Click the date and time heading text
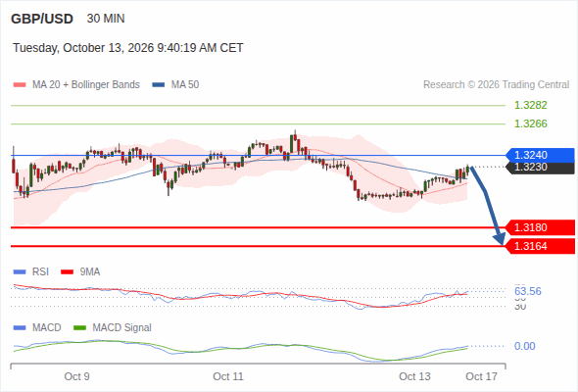Image resolution: width=578 pixels, height=392 pixels. pos(128,48)
